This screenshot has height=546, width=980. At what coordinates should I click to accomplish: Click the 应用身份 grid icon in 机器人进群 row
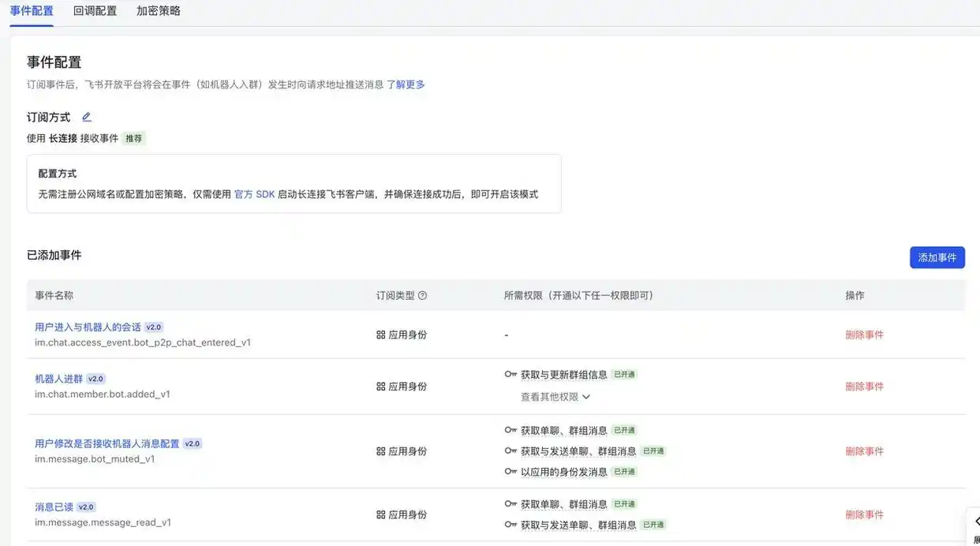[380, 387]
